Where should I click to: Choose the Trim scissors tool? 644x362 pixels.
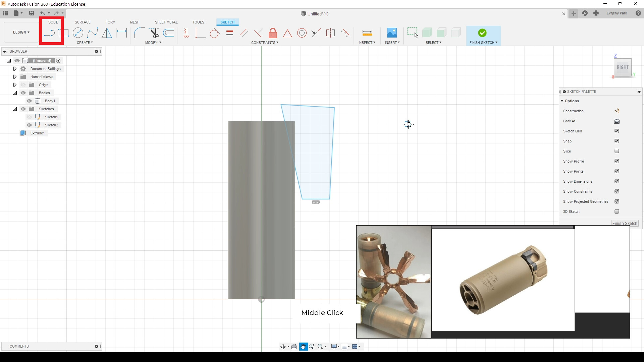click(x=154, y=33)
